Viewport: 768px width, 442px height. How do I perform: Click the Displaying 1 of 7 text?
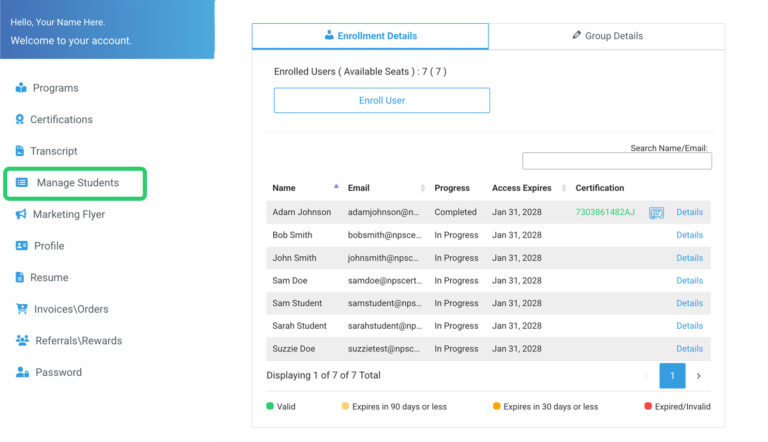click(323, 375)
